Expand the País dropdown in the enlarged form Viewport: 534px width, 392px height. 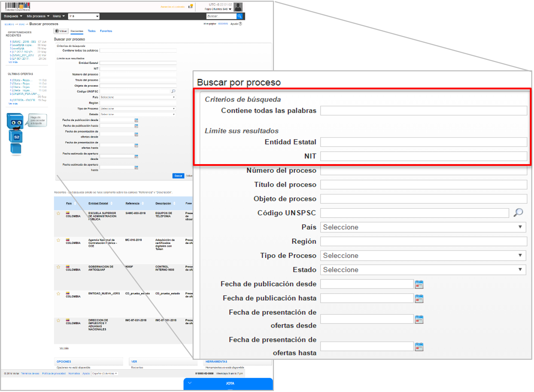[422, 227]
